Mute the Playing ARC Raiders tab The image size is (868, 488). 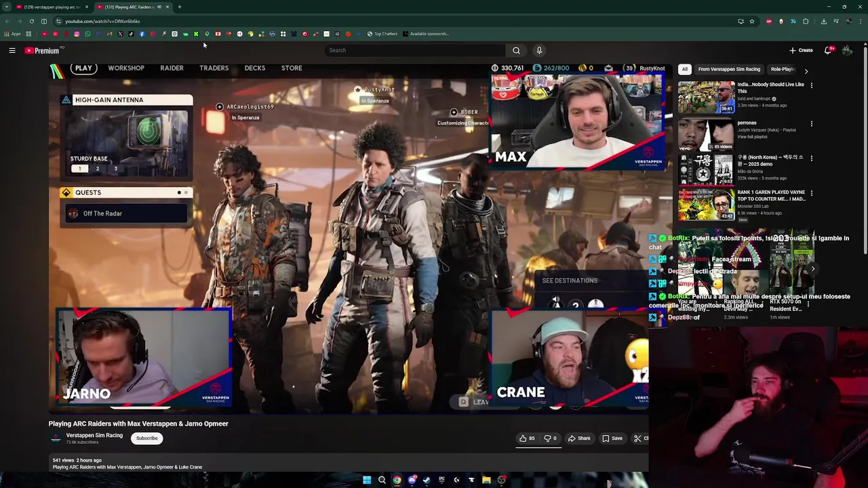(x=159, y=7)
